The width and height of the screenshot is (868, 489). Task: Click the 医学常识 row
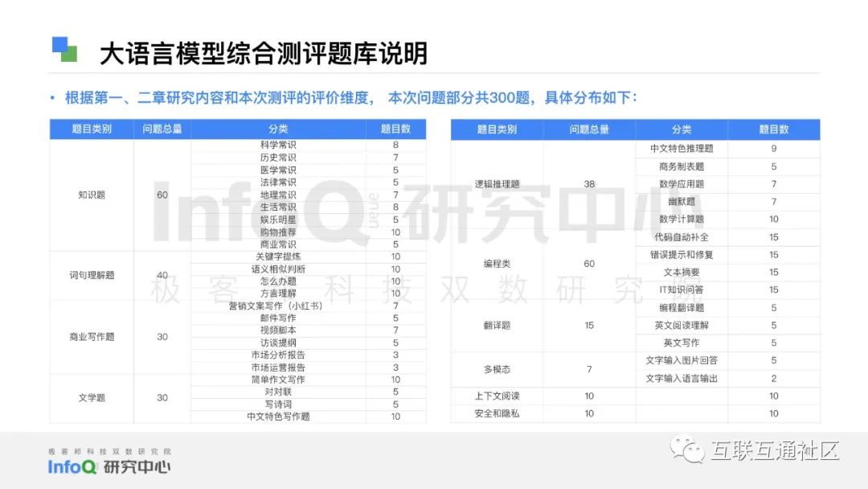(309, 170)
